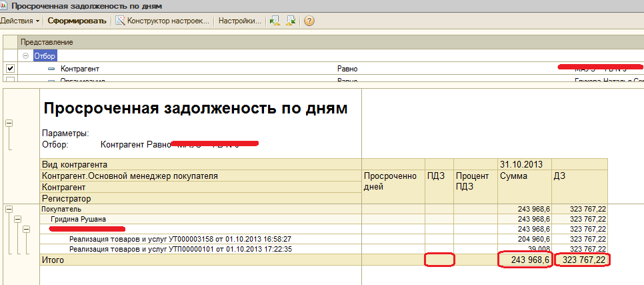This screenshot has width=644, height=285.
Task: Click the restore settings icon in toolbar
Action: [x=274, y=21]
